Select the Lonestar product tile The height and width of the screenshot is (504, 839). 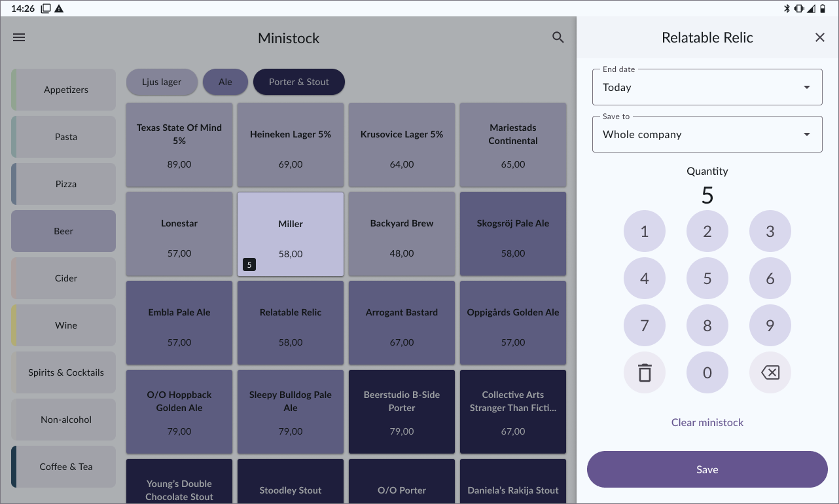pyautogui.click(x=179, y=234)
